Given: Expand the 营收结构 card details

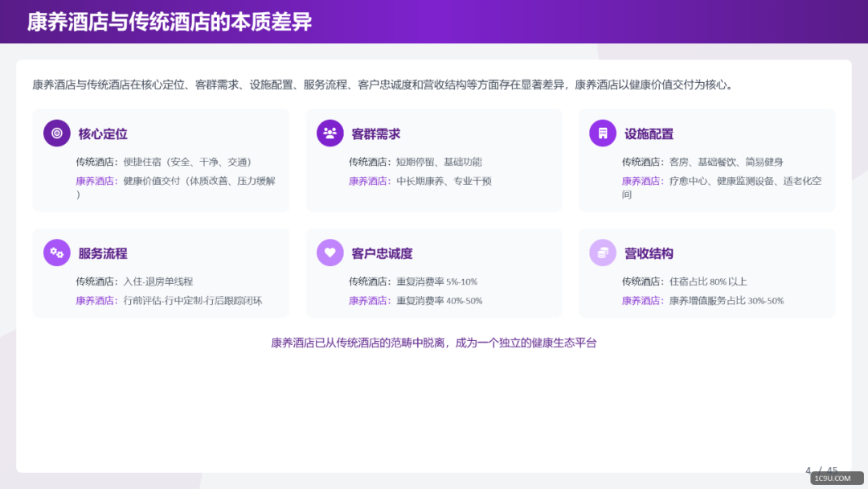Looking at the screenshot, I should click(707, 273).
